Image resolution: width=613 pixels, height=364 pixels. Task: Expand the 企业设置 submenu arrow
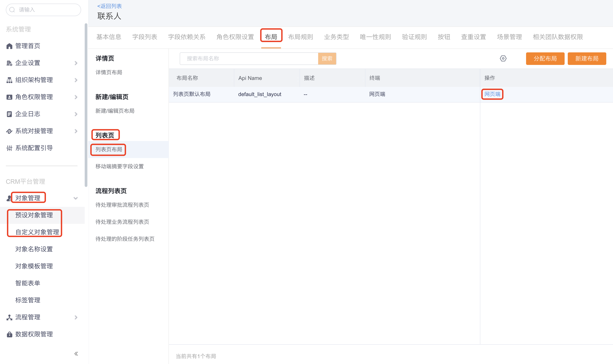click(76, 63)
